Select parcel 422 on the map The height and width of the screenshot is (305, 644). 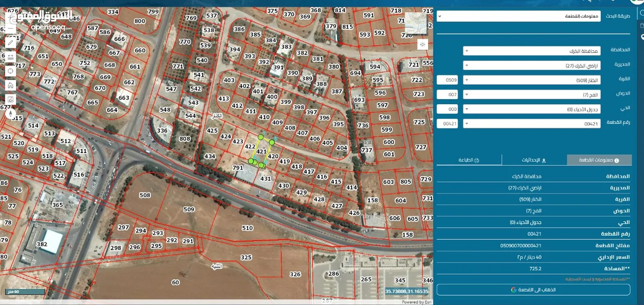(250, 146)
